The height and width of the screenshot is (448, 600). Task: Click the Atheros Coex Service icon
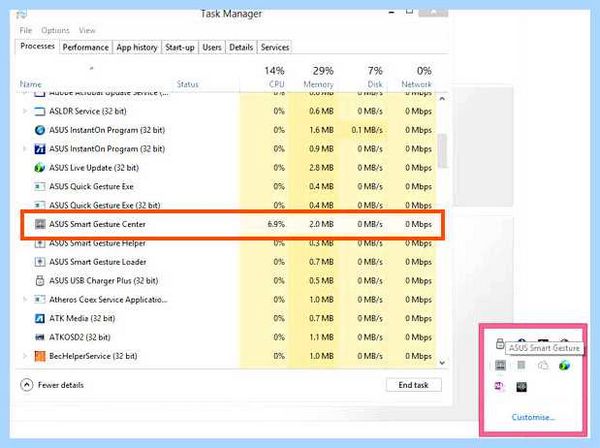click(x=40, y=300)
